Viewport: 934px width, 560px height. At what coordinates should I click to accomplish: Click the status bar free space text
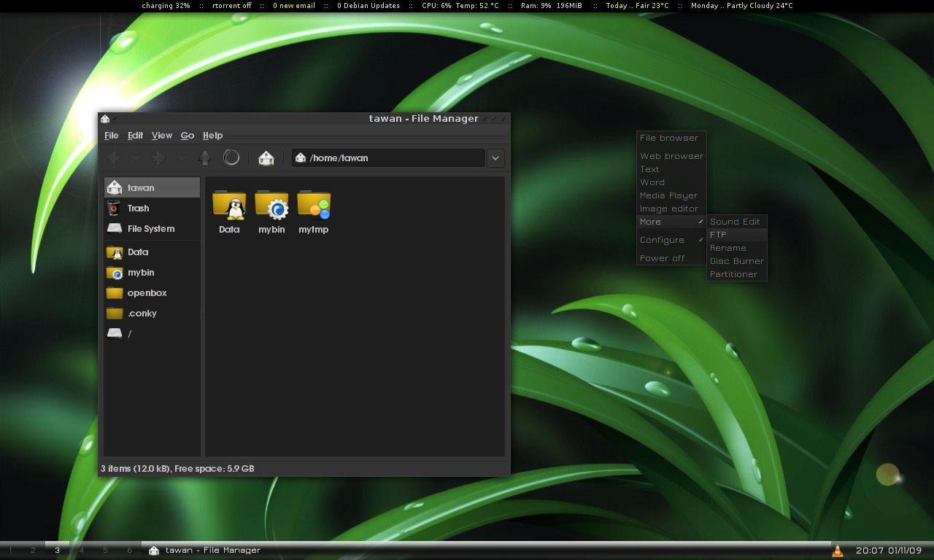pyautogui.click(x=215, y=469)
